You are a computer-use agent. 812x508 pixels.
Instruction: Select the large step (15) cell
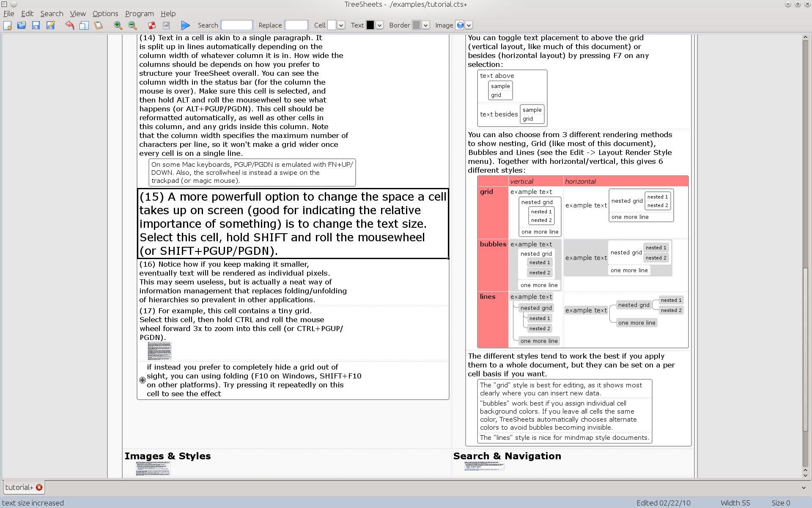[293, 224]
